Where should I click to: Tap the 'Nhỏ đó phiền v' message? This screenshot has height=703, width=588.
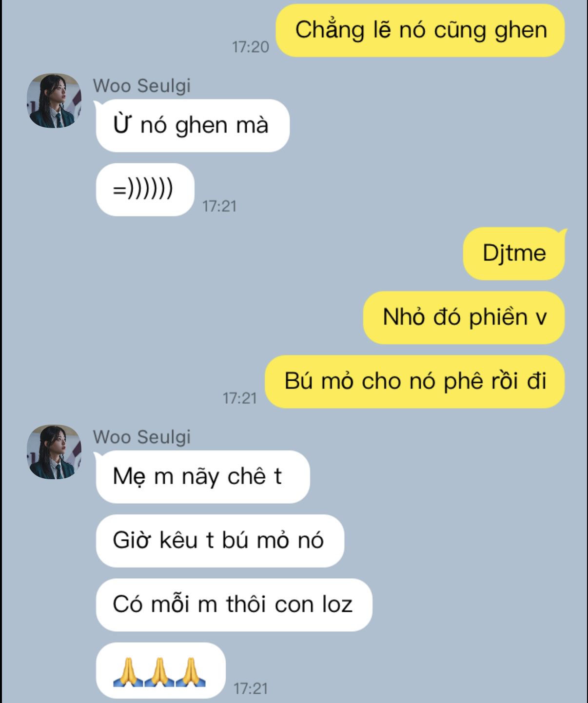point(464,317)
